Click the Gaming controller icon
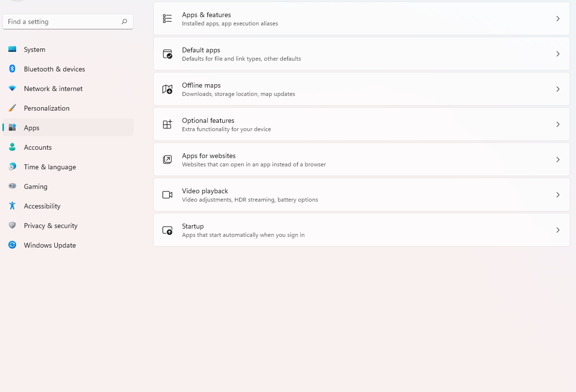576x392 pixels. 12,186
